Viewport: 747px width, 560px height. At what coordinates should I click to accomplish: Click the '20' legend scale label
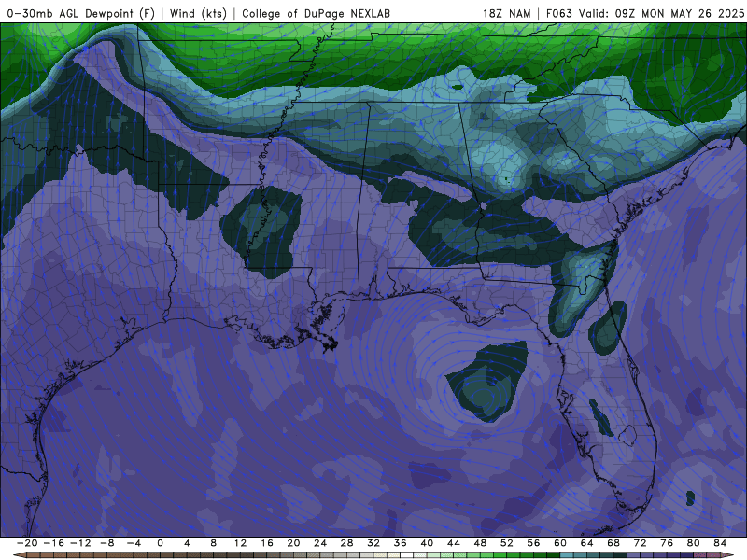(x=293, y=543)
